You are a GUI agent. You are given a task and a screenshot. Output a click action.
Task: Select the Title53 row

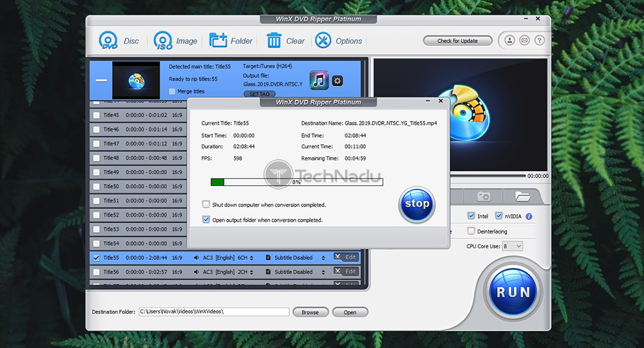coord(138,229)
